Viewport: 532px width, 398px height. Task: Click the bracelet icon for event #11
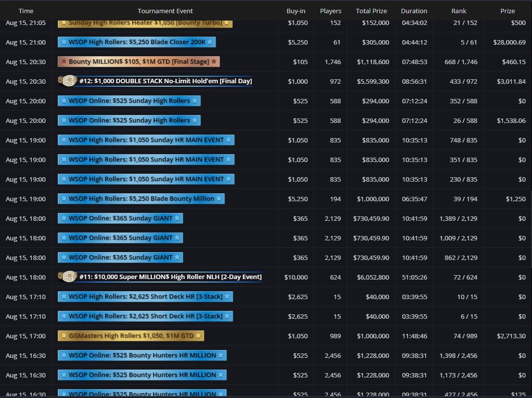68,277
